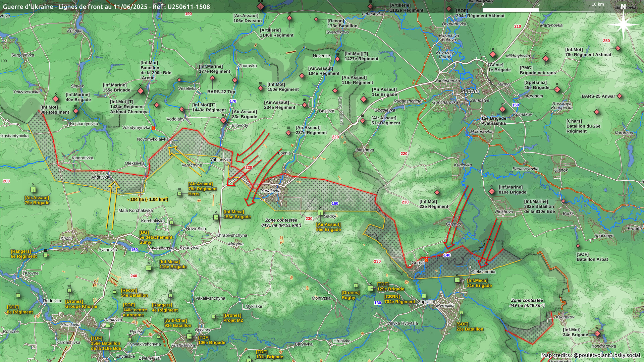Click the Sudzha city label
The width and height of the screenshot is (644, 362).
pos(470,91)
